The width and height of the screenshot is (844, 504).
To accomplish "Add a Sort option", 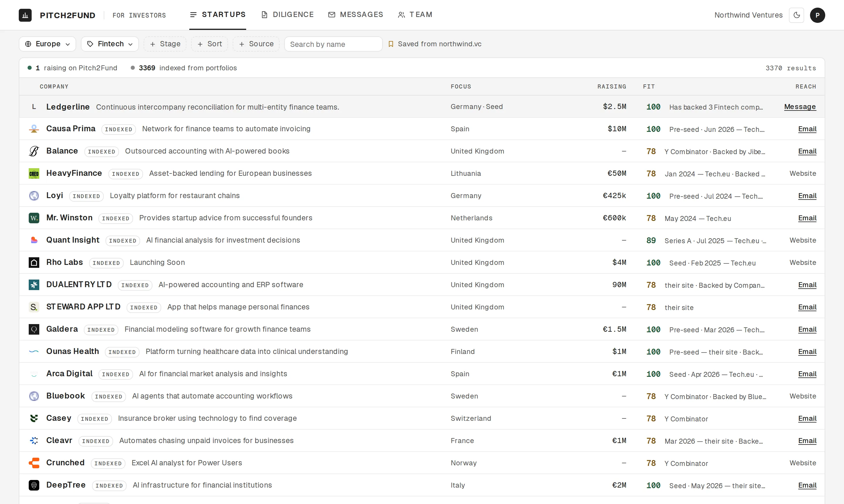I will pyautogui.click(x=210, y=44).
